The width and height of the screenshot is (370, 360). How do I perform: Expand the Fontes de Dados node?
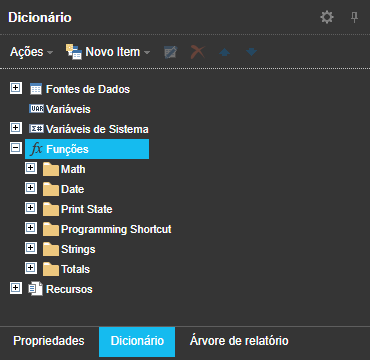pos(15,88)
